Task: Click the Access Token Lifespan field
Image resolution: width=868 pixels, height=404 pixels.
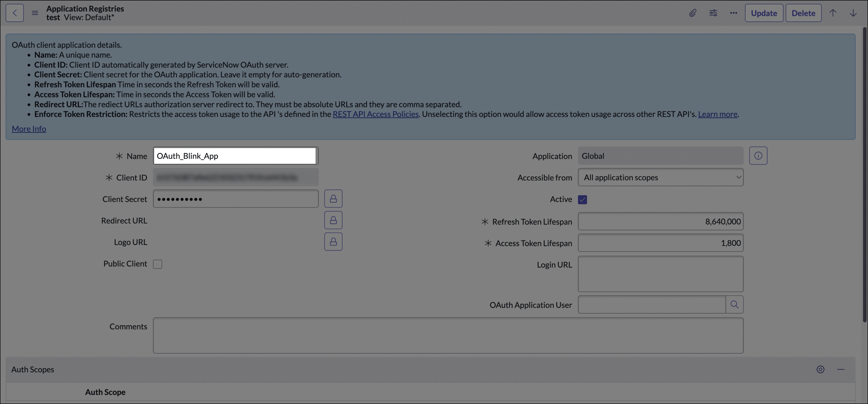Action: click(660, 243)
